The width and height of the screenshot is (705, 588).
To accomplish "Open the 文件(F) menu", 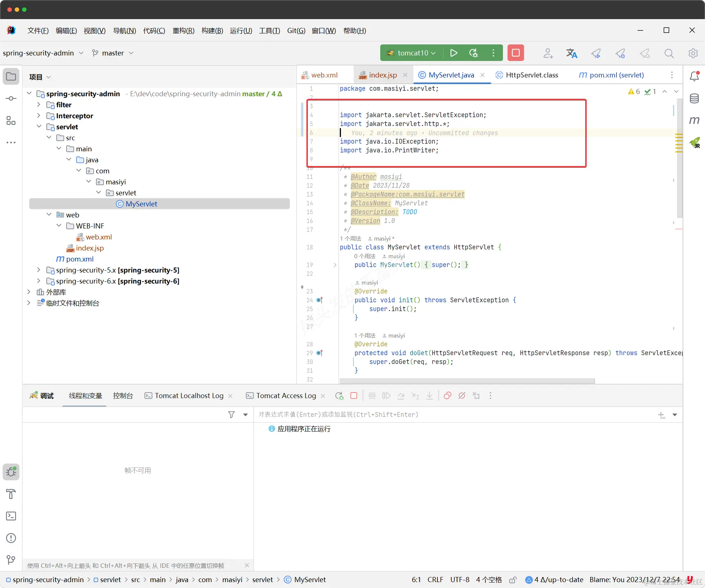I will click(x=38, y=30).
